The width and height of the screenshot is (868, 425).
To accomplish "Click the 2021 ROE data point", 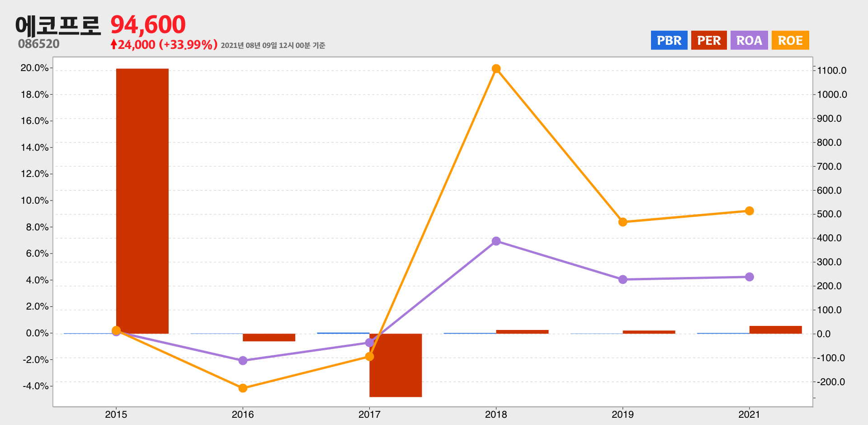I will 749,211.
